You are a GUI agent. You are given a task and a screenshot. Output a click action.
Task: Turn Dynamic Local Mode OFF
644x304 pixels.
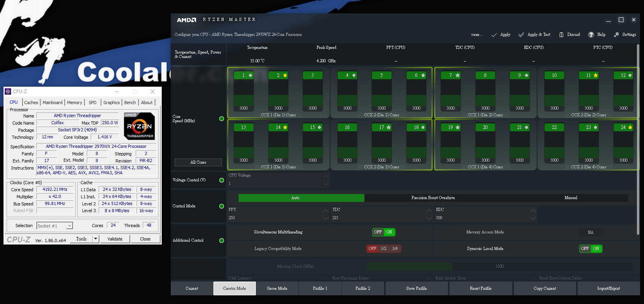point(585,249)
